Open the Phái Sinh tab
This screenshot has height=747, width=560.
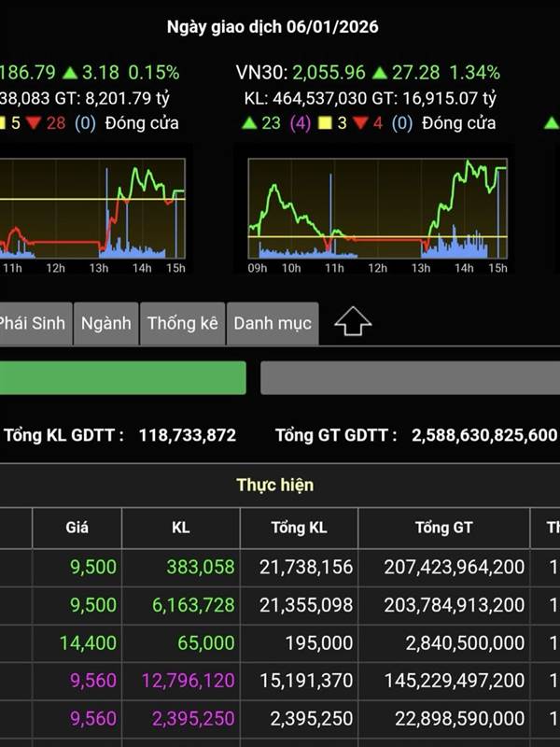coord(33,323)
